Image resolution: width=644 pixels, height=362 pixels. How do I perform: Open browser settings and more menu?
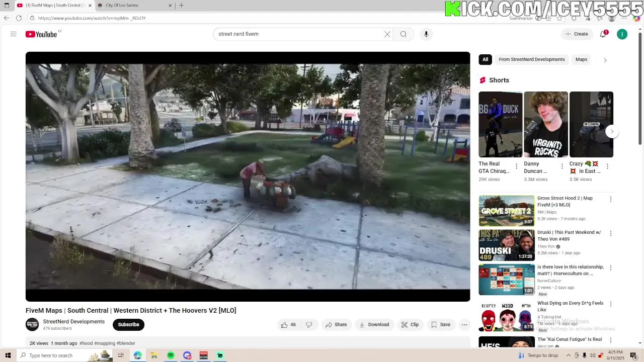(624, 18)
